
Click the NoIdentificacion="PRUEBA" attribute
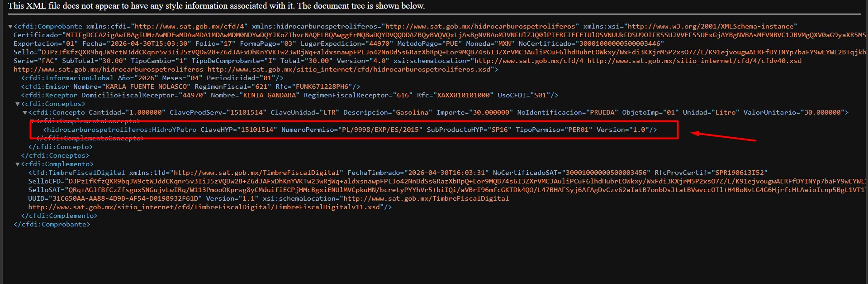(567, 112)
